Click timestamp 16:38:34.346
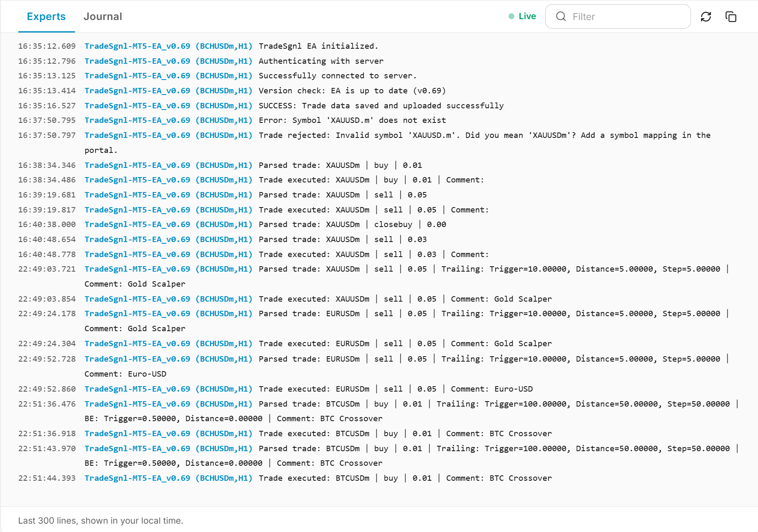Image resolution: width=758 pixels, height=532 pixels. coord(47,165)
